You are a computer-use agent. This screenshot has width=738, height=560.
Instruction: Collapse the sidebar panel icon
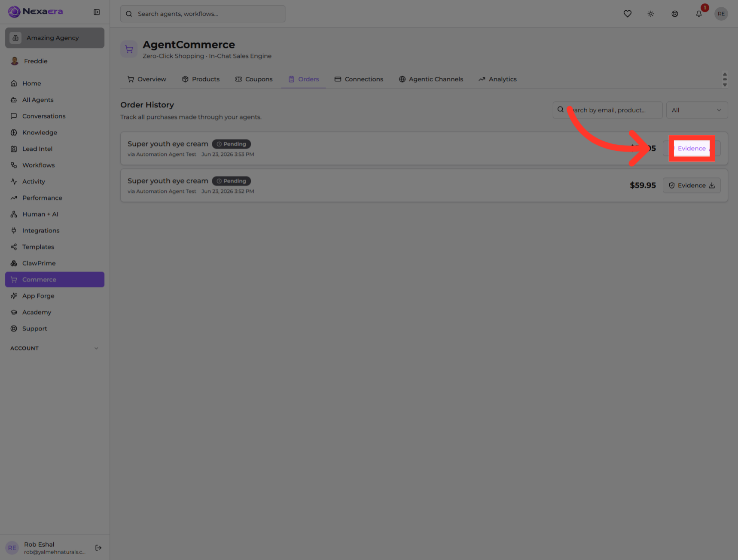point(97,12)
